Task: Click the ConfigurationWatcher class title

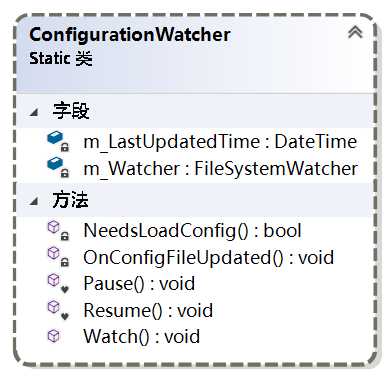Action: [130, 35]
